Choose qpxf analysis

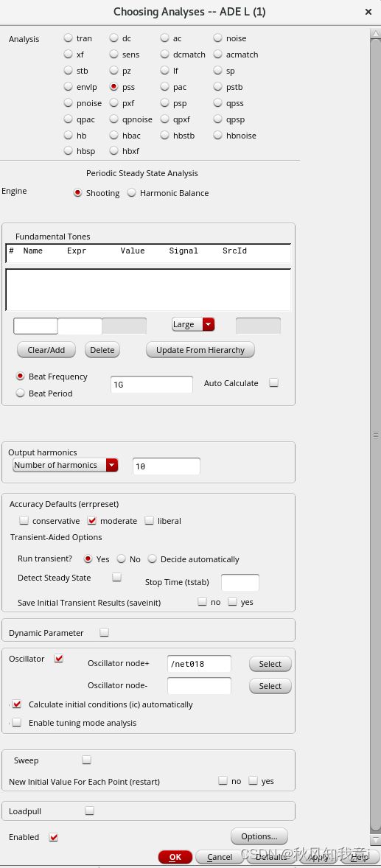click(x=164, y=119)
